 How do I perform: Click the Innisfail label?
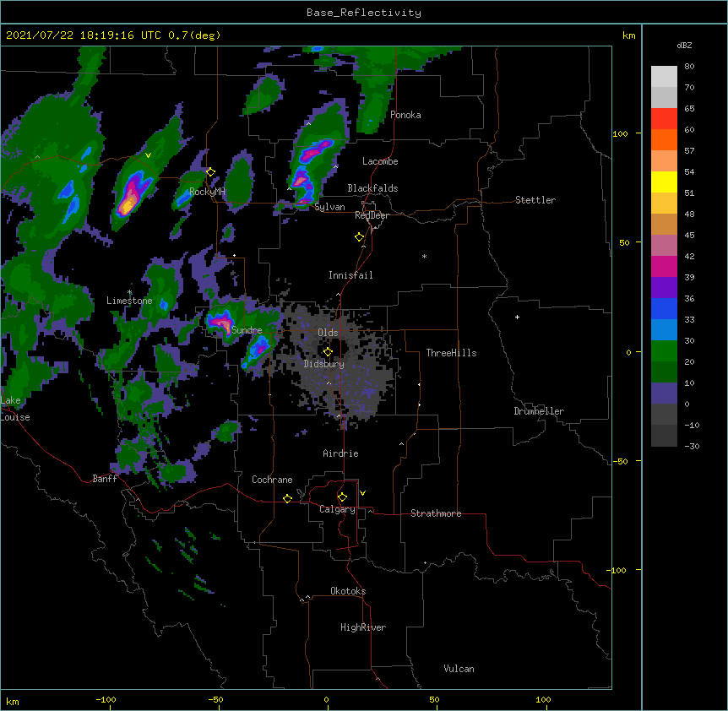coord(350,275)
